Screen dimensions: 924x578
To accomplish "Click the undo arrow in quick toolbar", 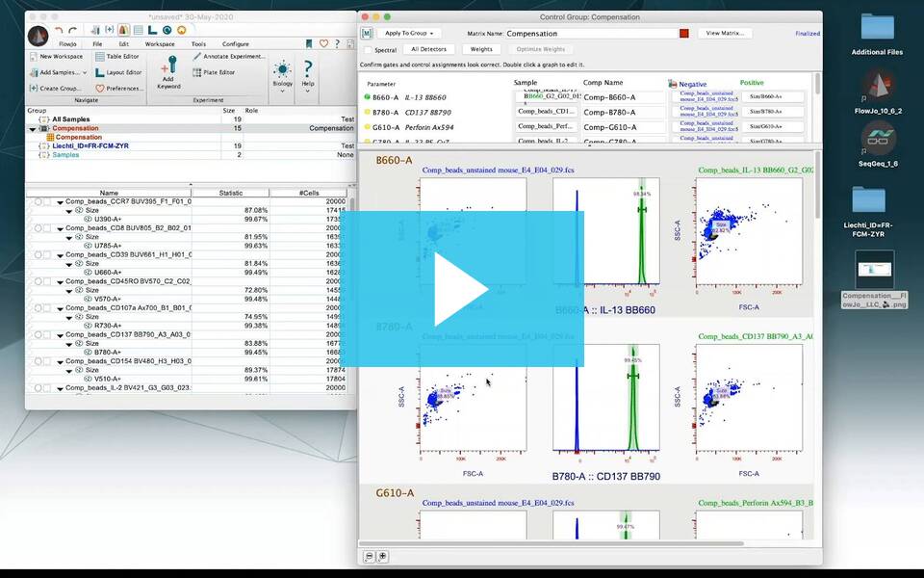I will (59, 30).
